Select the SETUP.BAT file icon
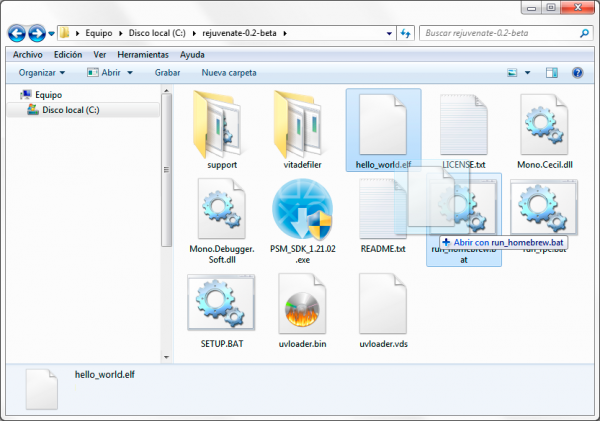Image resolution: width=600 pixels, height=421 pixels. coord(221,302)
